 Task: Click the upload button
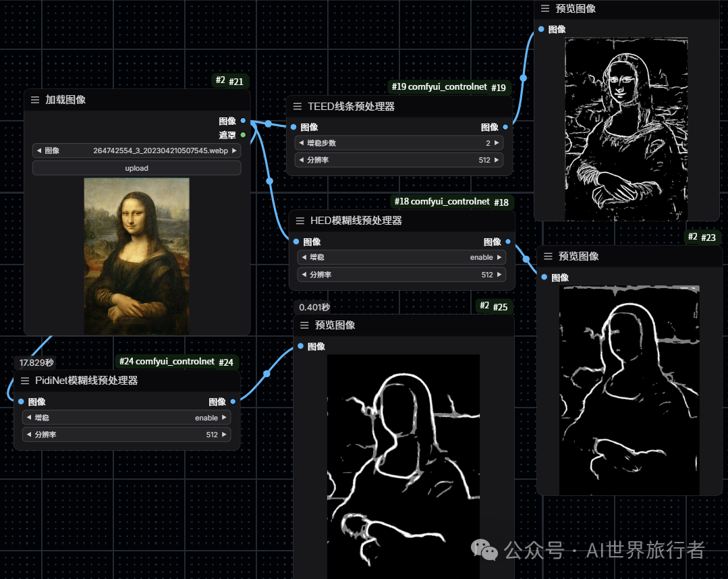pyautogui.click(x=136, y=168)
